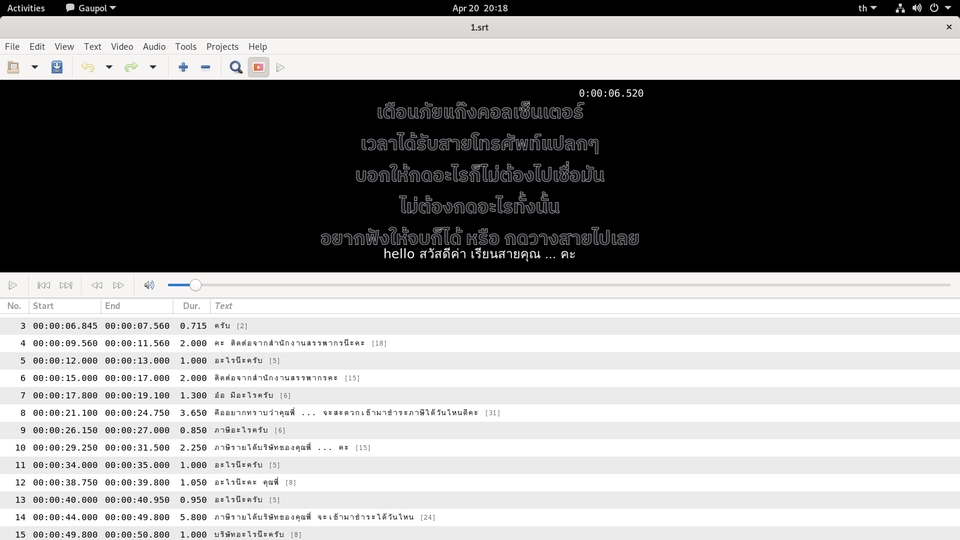Select duration 5.800 in row 14
This screenshot has height=540, width=960.
[193, 517]
